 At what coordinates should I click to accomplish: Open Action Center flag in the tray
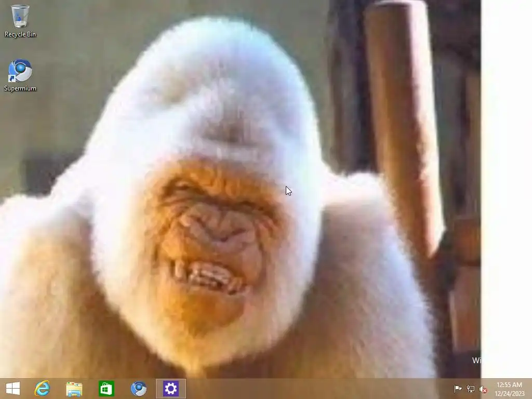tap(458, 389)
